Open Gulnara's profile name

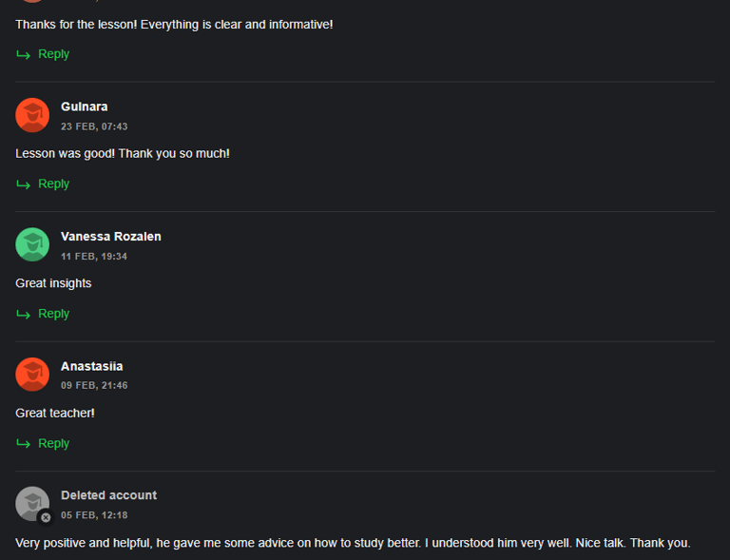click(x=85, y=106)
